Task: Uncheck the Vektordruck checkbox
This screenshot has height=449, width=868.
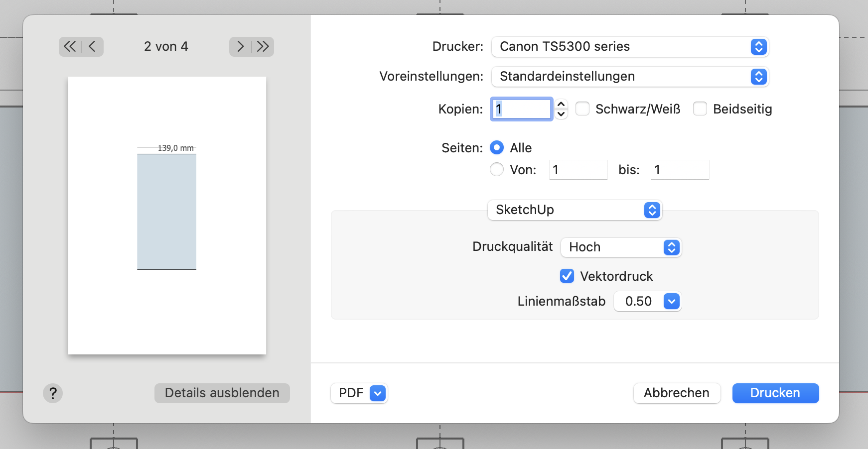Action: (x=567, y=276)
